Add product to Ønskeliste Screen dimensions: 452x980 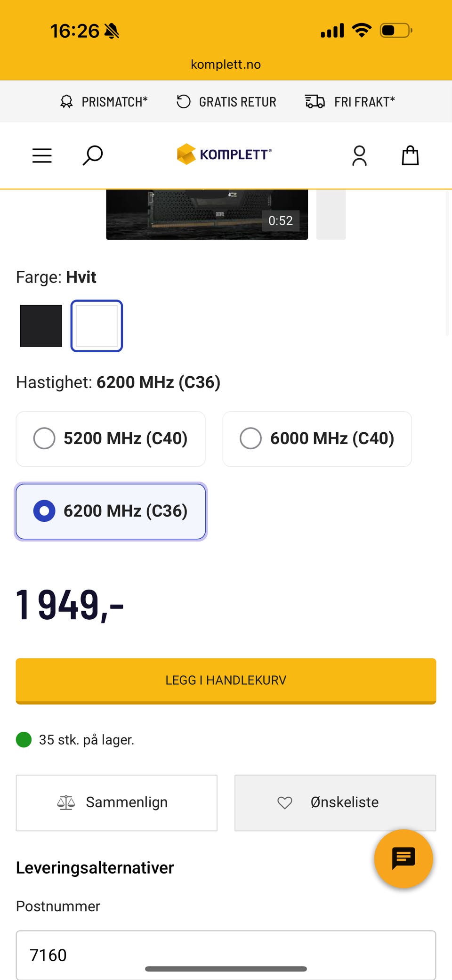pos(335,802)
